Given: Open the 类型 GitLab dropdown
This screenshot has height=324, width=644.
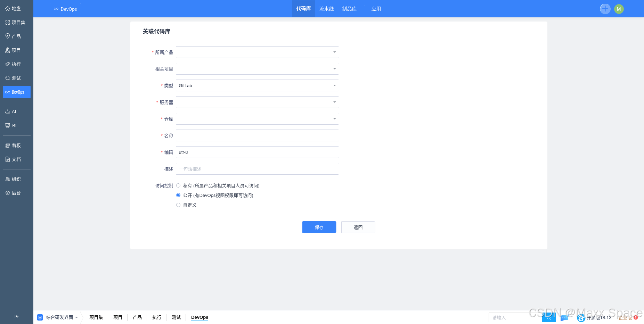Looking at the screenshot, I should [x=258, y=85].
